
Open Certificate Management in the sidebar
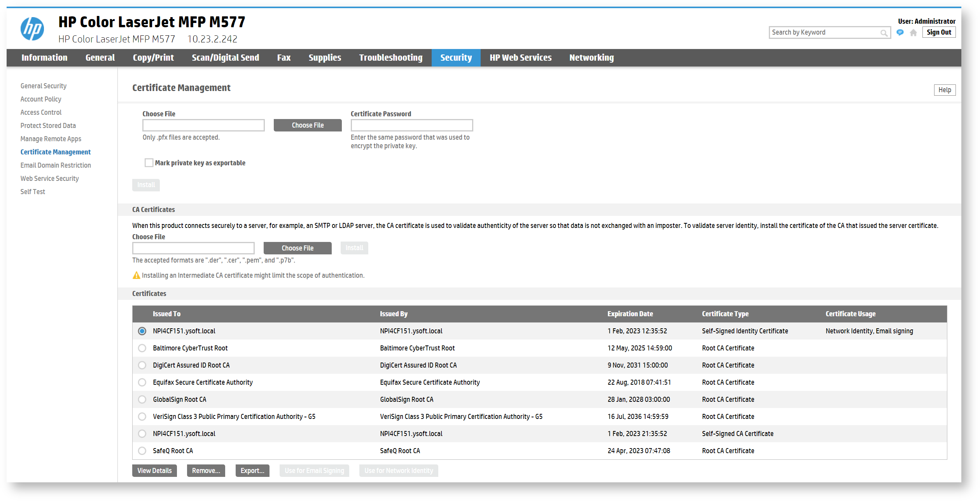[56, 152]
